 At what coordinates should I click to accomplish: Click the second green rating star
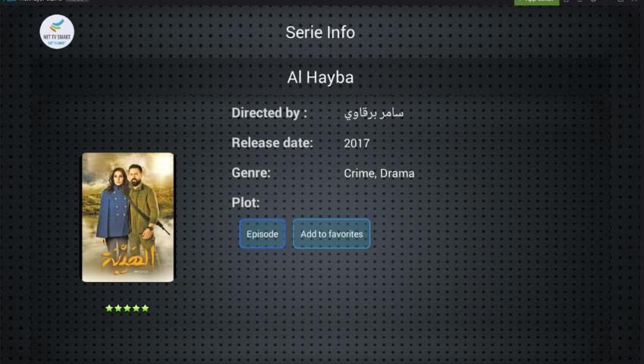coord(118,308)
